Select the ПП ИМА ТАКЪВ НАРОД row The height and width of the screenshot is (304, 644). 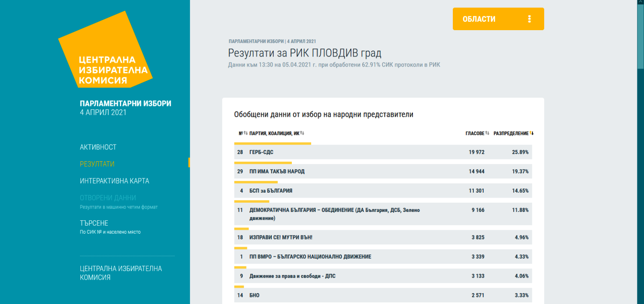(x=383, y=171)
